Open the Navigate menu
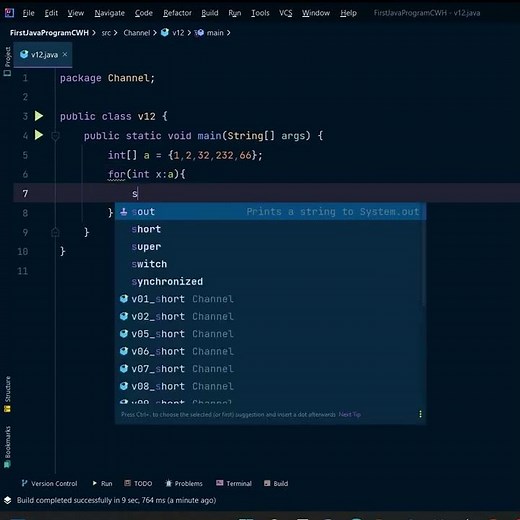 click(109, 13)
